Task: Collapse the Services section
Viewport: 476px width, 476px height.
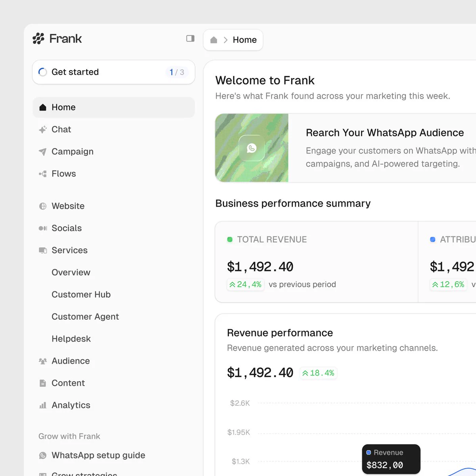Action: pyautogui.click(x=113, y=251)
